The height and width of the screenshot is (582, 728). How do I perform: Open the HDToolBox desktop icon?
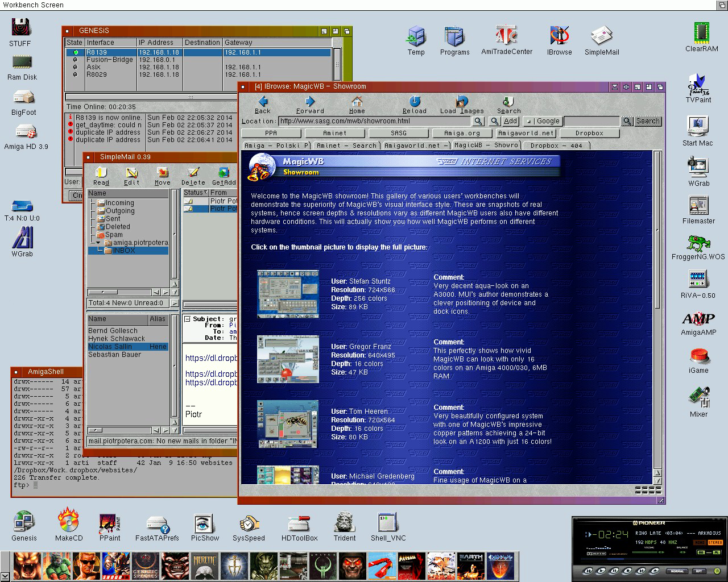pyautogui.click(x=299, y=527)
